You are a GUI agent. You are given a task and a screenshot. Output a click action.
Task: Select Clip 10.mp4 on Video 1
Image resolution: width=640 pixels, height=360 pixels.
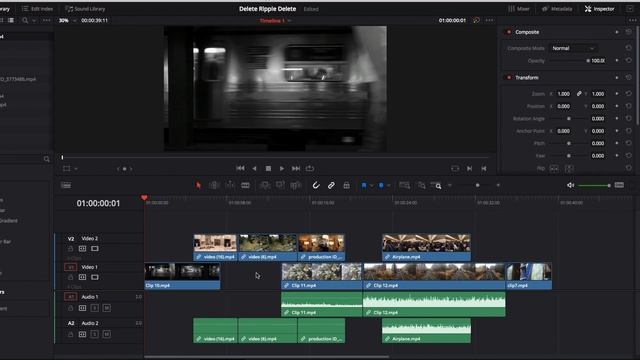point(182,276)
